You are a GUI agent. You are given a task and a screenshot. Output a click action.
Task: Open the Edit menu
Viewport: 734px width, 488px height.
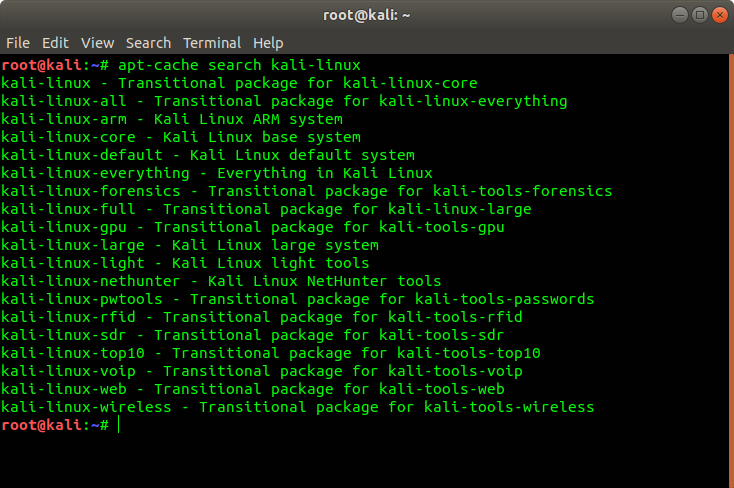[x=55, y=43]
